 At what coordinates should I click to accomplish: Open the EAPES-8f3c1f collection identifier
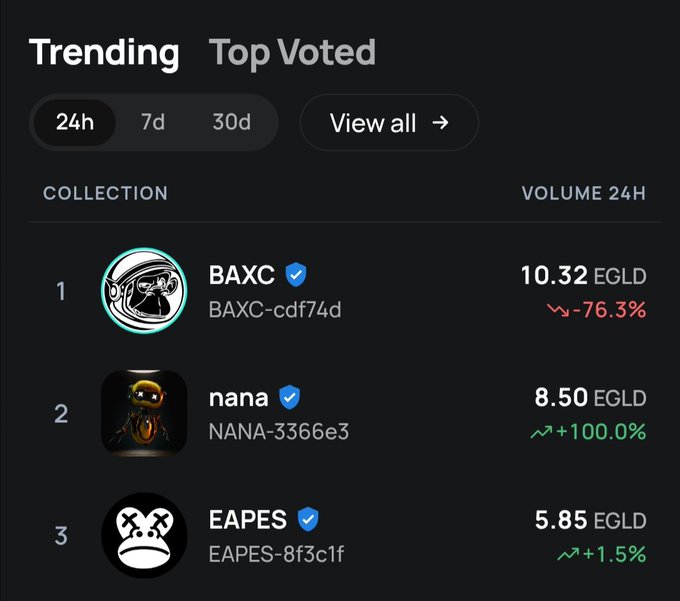tap(276, 554)
